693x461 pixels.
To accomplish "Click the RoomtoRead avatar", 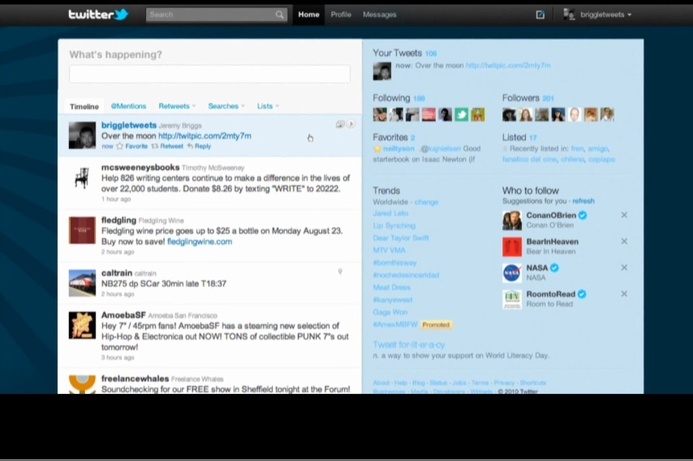I will 512,299.
